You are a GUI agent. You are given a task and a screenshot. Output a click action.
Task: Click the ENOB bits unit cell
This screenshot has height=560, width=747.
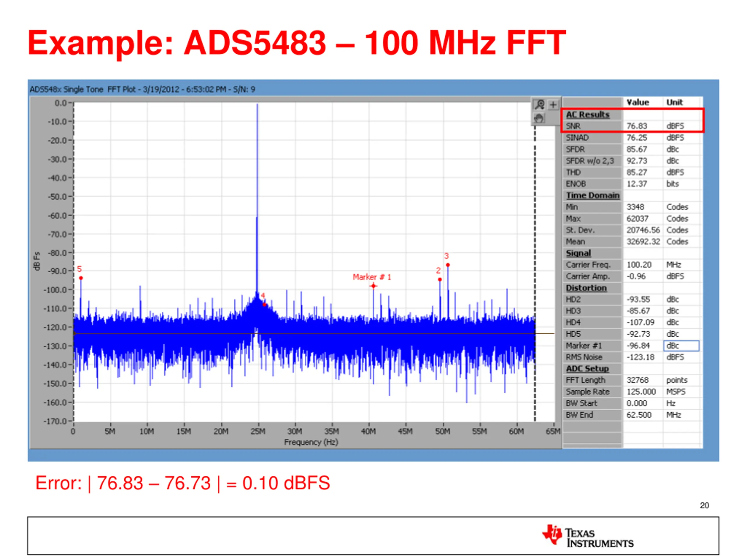pyautogui.click(x=672, y=184)
